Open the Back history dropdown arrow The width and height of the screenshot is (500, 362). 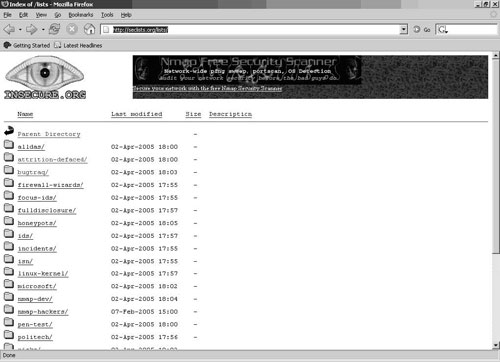point(20,30)
